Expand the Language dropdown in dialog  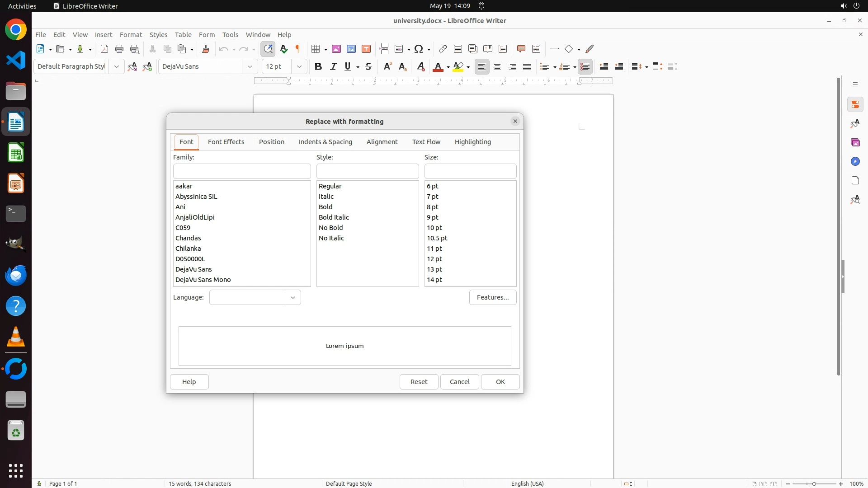[x=293, y=297]
